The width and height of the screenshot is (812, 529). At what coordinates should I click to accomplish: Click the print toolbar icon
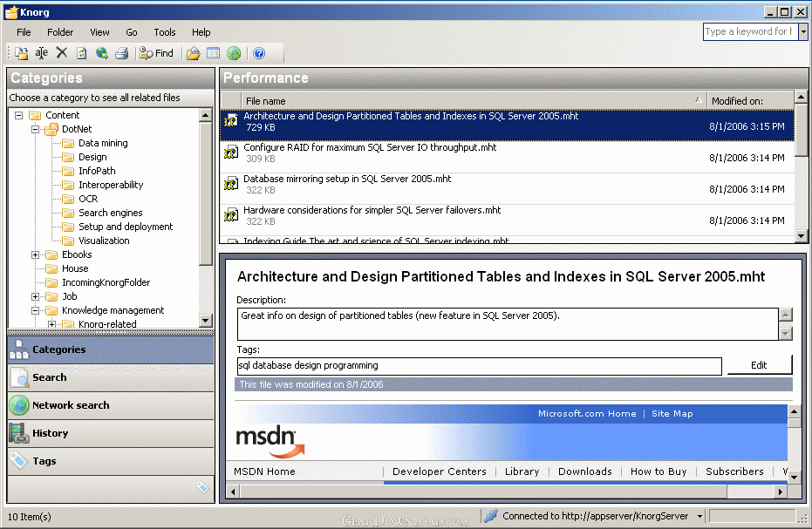[122, 53]
